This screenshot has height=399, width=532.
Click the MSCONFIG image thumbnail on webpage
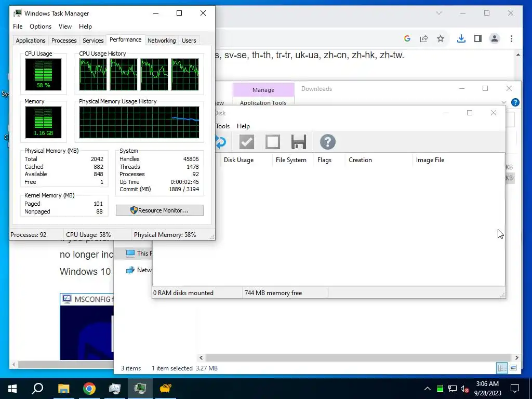[x=87, y=326]
